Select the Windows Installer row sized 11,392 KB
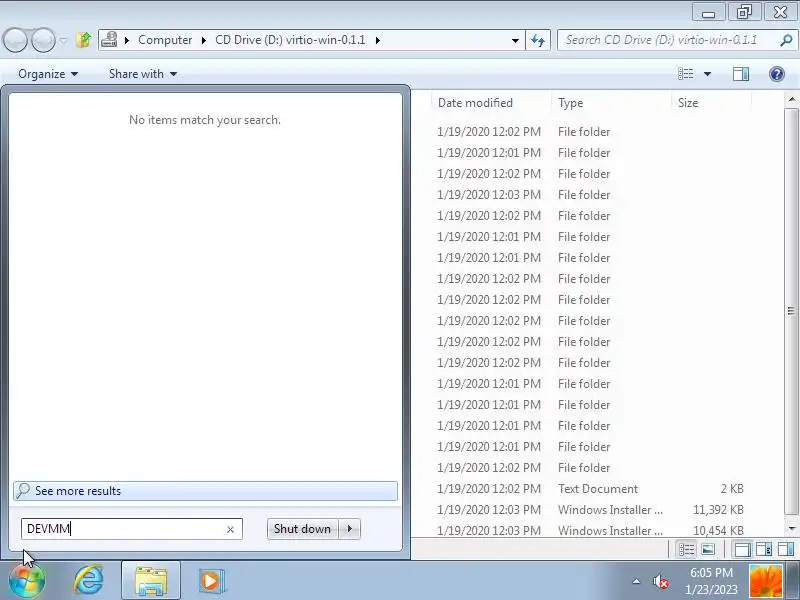The width and height of the screenshot is (800, 600). point(594,510)
